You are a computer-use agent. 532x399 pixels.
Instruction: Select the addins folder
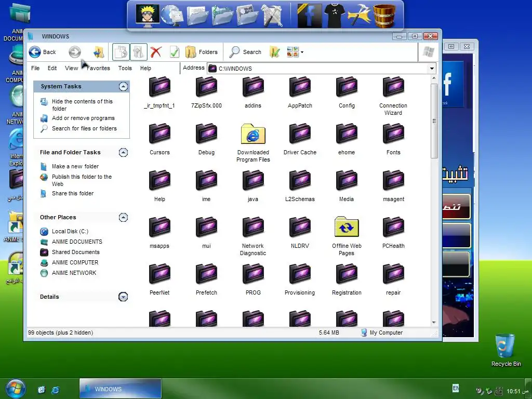coord(253,92)
